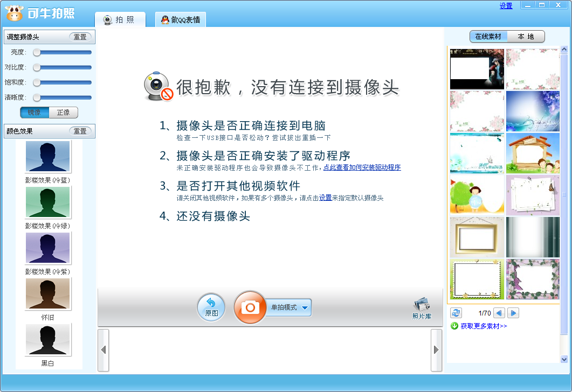Click materials scrollbar down arrow
The height and width of the screenshot is (392, 572).
click(x=564, y=359)
